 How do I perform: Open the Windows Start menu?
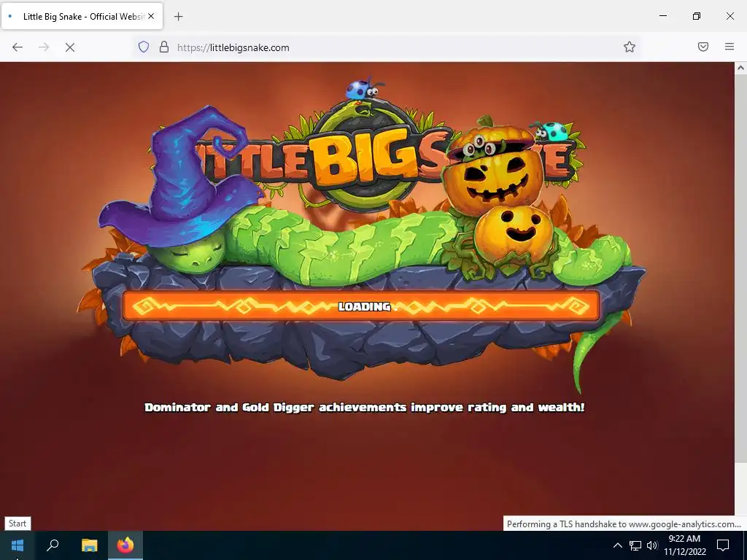(18, 545)
